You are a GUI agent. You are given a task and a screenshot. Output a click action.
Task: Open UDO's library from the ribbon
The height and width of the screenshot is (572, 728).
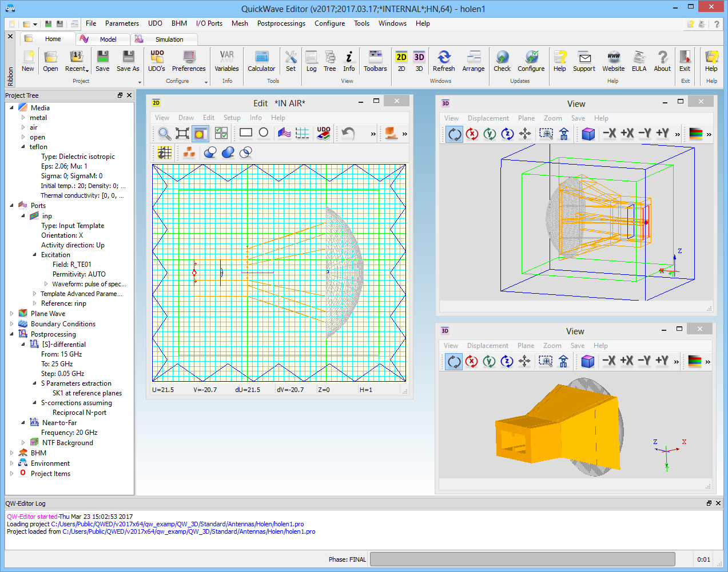click(x=157, y=61)
